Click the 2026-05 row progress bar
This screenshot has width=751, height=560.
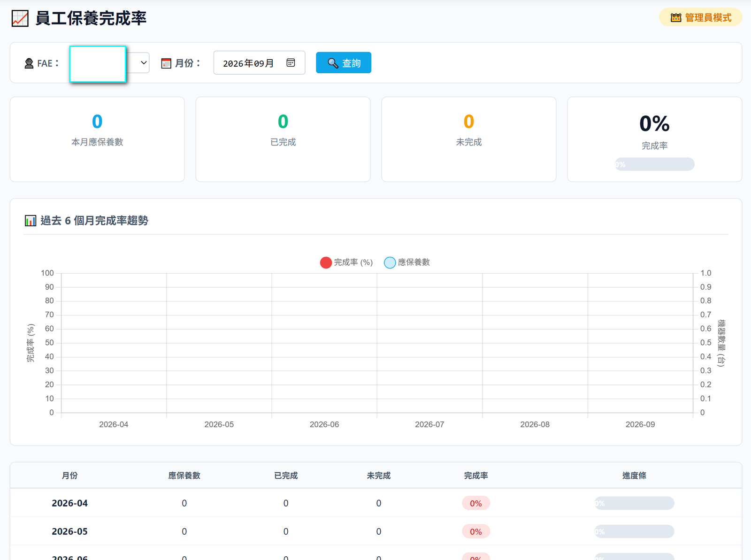pos(634,531)
